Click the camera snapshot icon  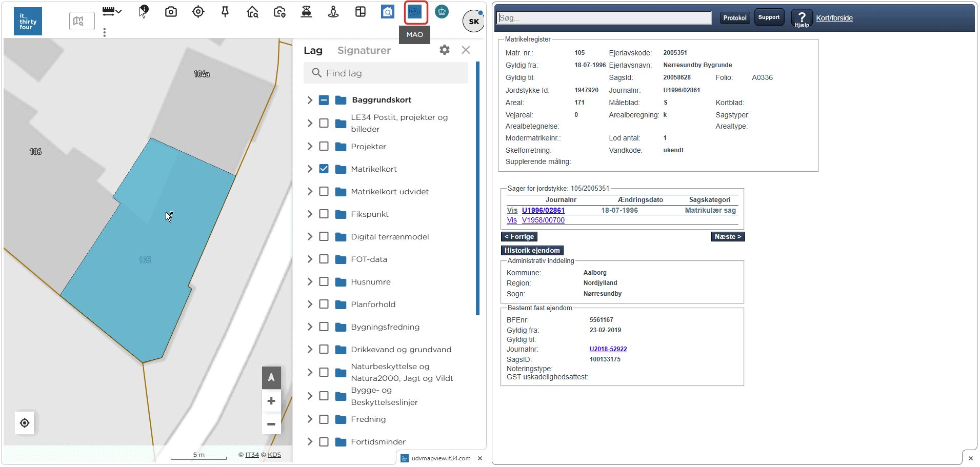(171, 11)
